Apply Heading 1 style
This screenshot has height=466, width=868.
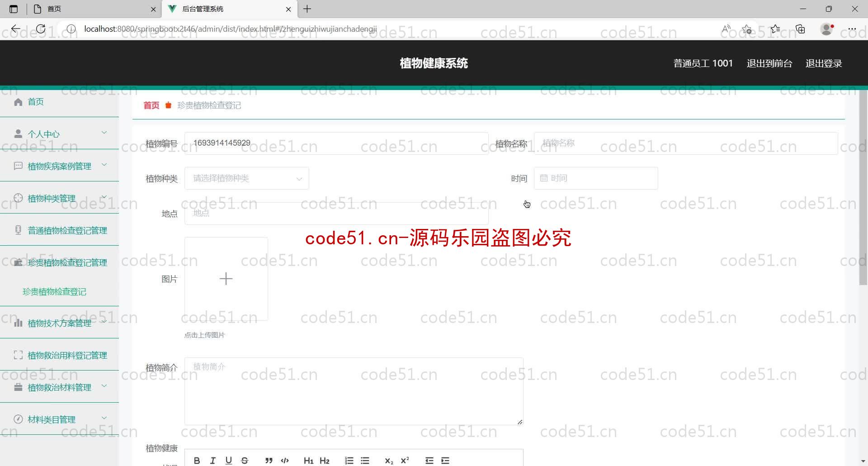click(x=309, y=461)
